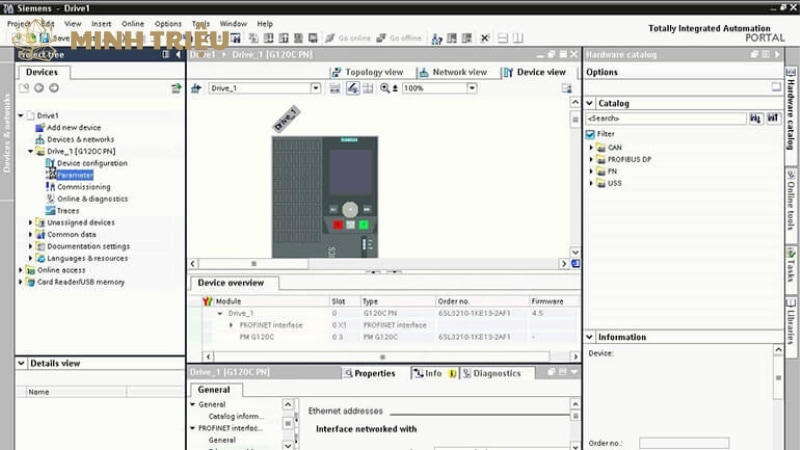
Task: Click the Traces icon in project tree
Action: [50, 211]
